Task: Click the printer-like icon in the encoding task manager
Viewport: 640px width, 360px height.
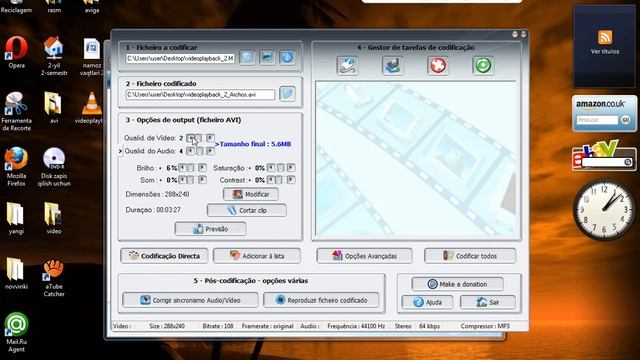Action: [x=393, y=66]
